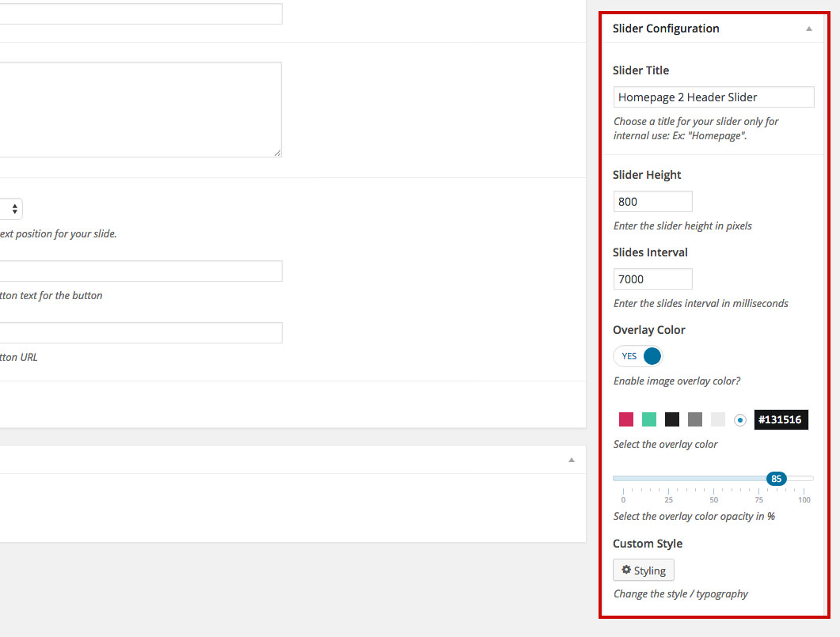Click the Slides Interval field
The width and height of the screenshot is (840, 637).
[x=652, y=279]
